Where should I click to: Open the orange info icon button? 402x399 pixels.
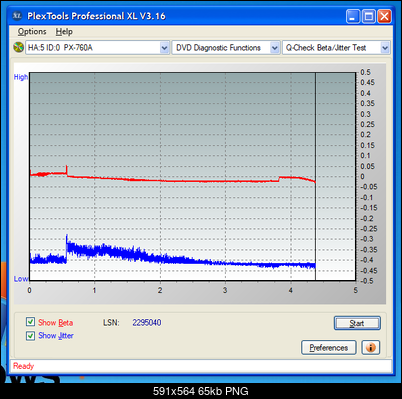[370, 348]
